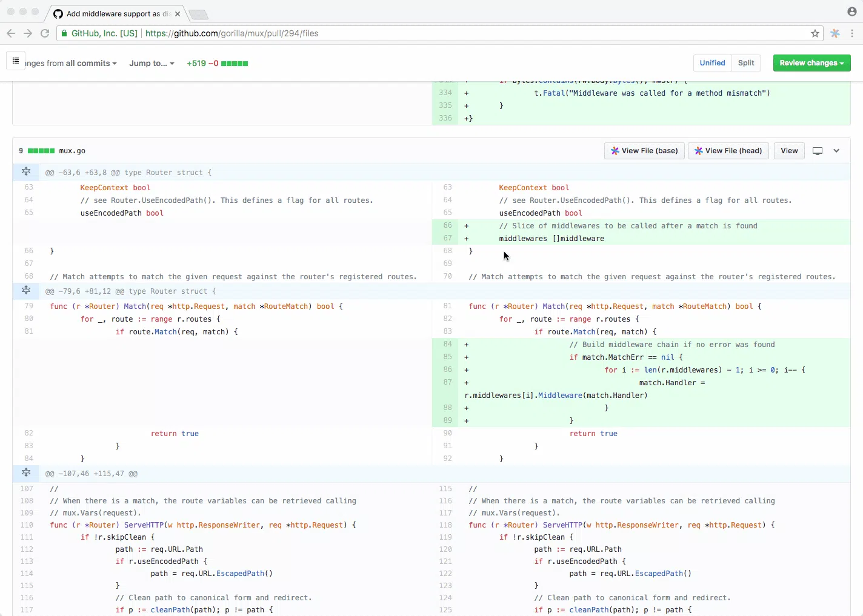Reload the page with the refresh icon

(x=45, y=33)
